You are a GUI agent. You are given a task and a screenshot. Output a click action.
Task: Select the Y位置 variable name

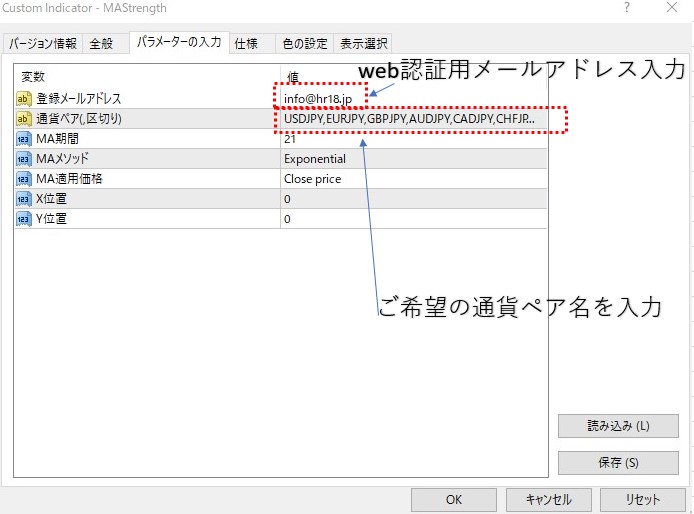[x=51, y=219]
